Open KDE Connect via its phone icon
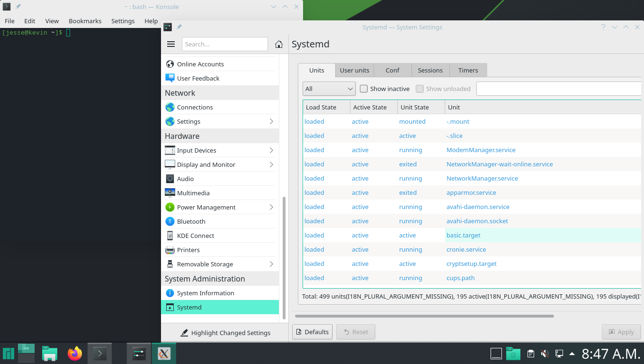644x364 pixels. coord(170,236)
